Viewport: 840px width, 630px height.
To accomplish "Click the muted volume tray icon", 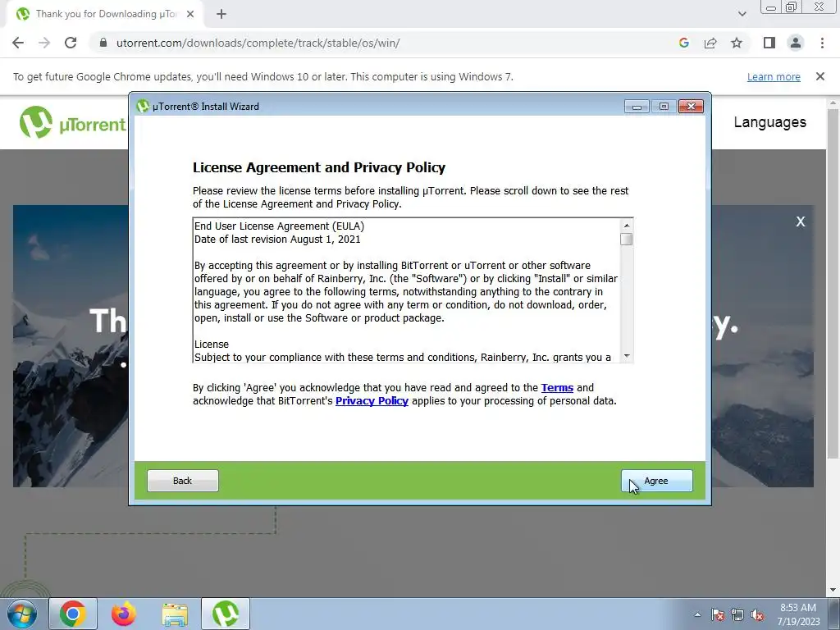I will 757,615.
